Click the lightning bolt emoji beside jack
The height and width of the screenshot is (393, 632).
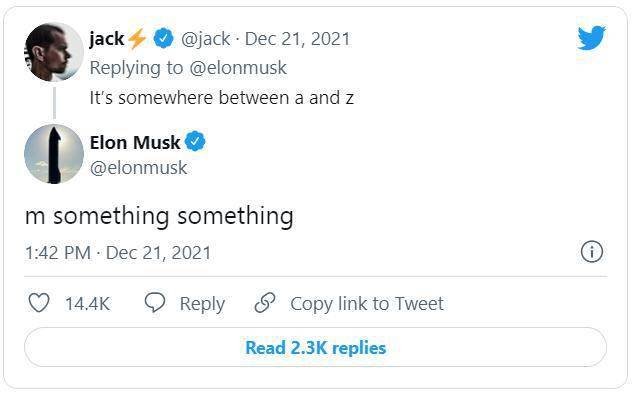137,39
